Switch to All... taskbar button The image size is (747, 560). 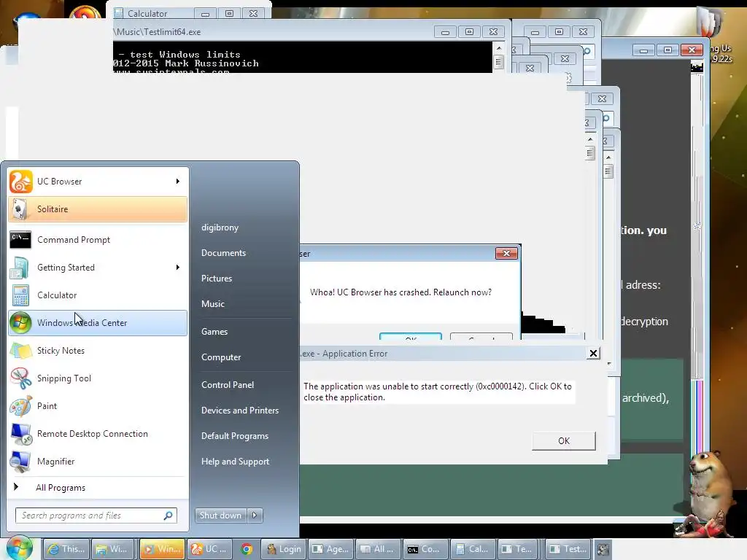pos(378,549)
